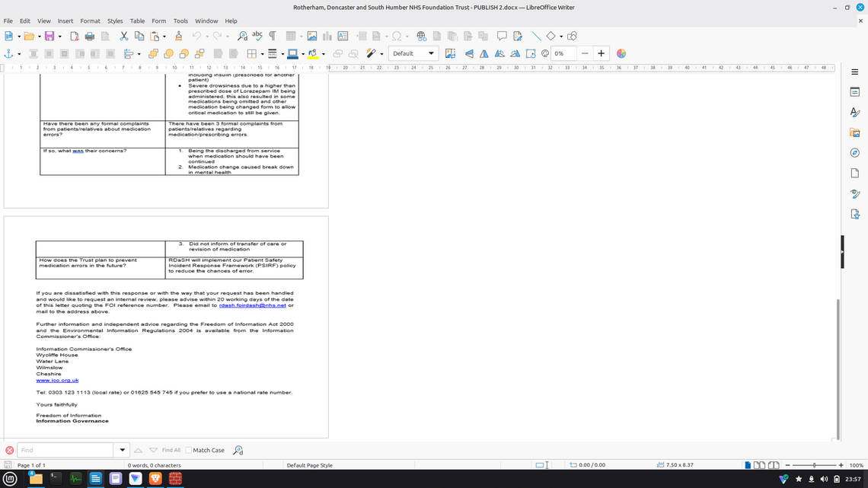868x488 pixels.
Task: Click the rdash.foirdash@nhs.net email link
Action: click(252, 305)
